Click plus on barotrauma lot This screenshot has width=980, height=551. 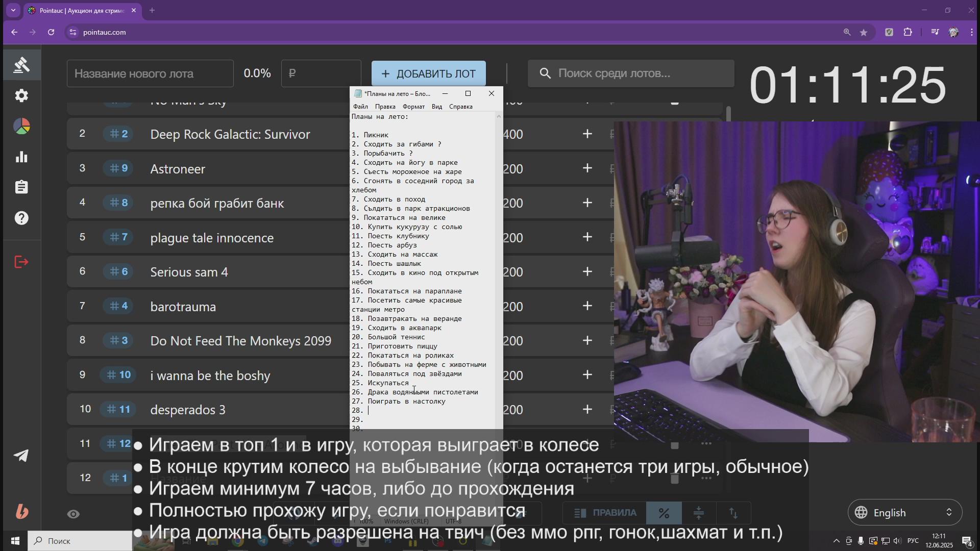tap(587, 306)
